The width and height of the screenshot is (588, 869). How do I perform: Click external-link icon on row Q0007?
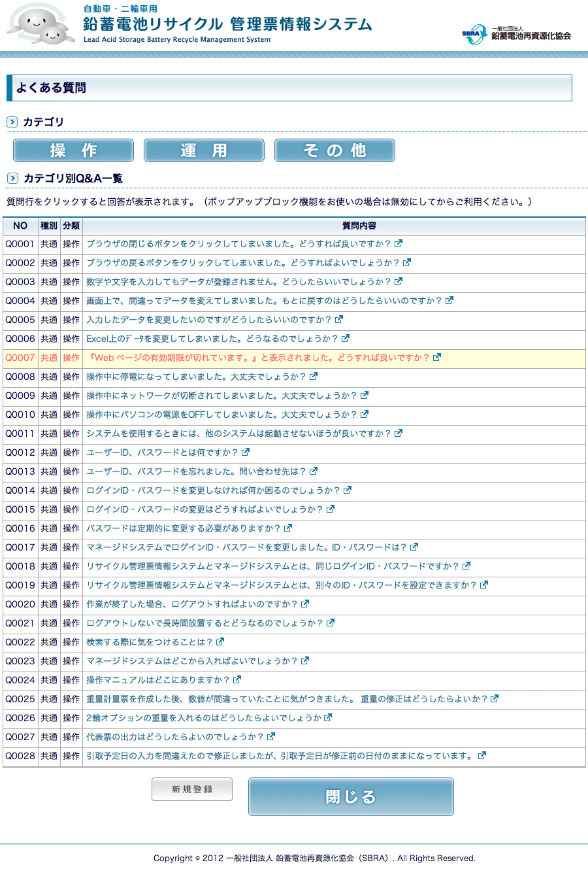point(437,358)
